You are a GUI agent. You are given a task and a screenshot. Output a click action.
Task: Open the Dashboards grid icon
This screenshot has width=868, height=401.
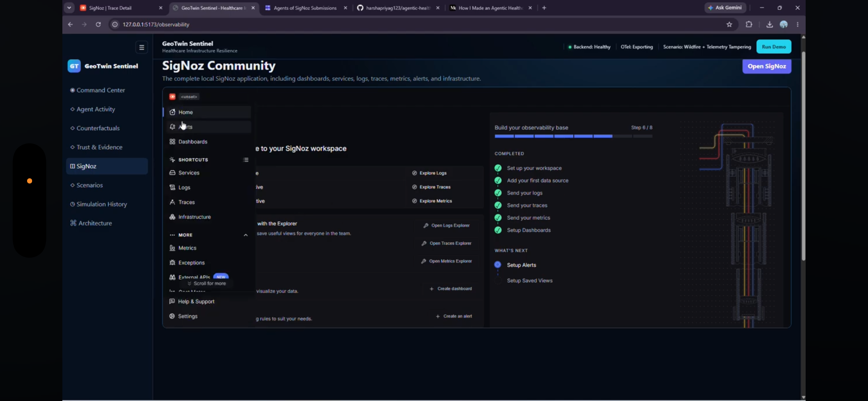point(172,142)
